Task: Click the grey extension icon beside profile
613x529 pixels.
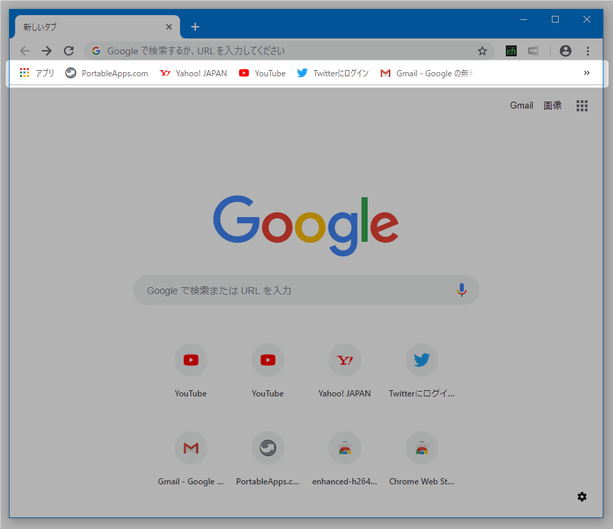Action: click(x=533, y=51)
